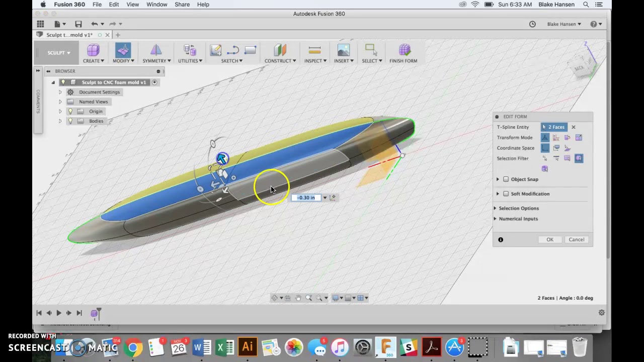Click the Select tool icon
This screenshot has width=644, height=362.
pos(371,50)
